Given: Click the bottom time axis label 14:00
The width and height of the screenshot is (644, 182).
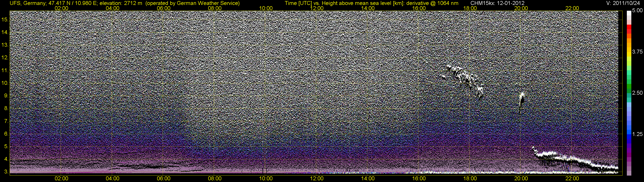Looking at the screenshot, I should click(368, 179).
